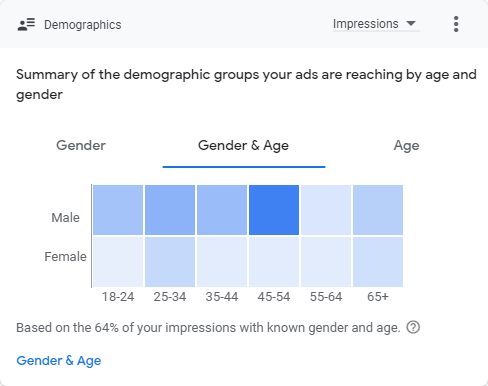This screenshot has width=488, height=386.
Task: Click the Demographics card title
Action: (x=83, y=25)
